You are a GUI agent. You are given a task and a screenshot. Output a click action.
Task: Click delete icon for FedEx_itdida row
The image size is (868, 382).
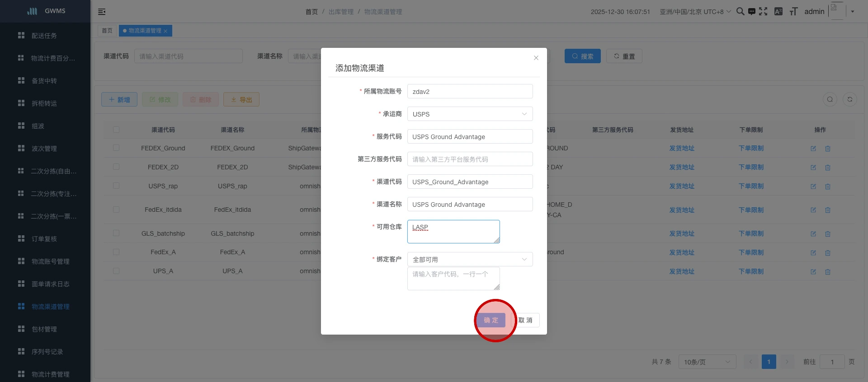[828, 210]
